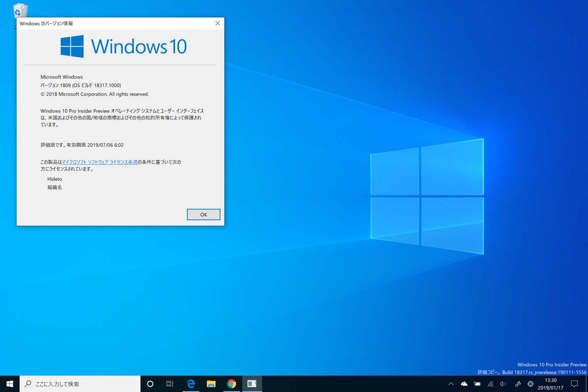Open the Recycle Bin on the desktop
588x392 pixels.
tap(20, 9)
